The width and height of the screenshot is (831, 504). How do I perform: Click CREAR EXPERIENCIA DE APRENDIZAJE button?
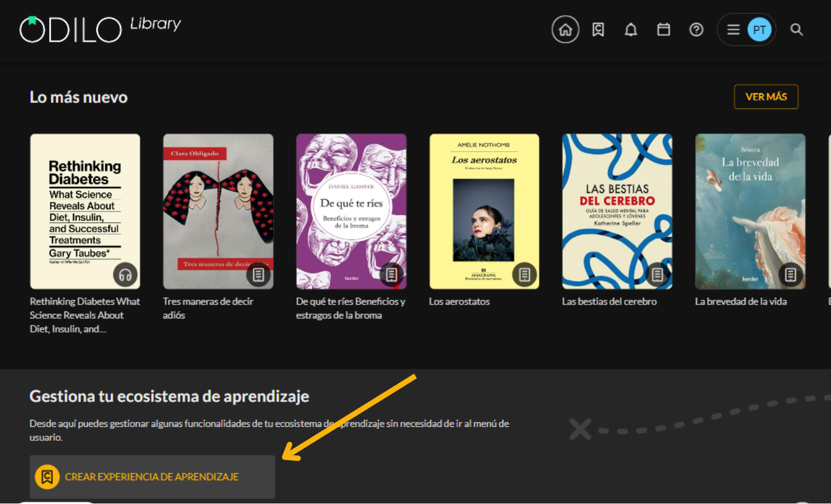152,477
